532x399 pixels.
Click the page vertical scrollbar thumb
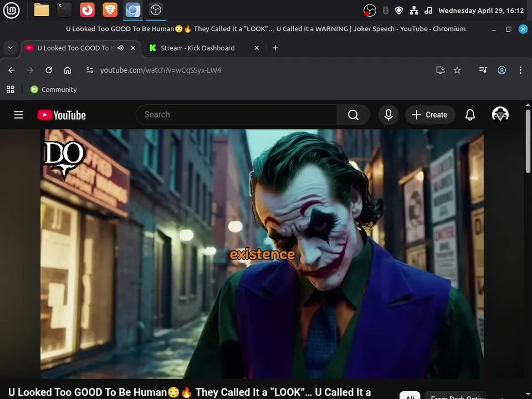[528, 141]
